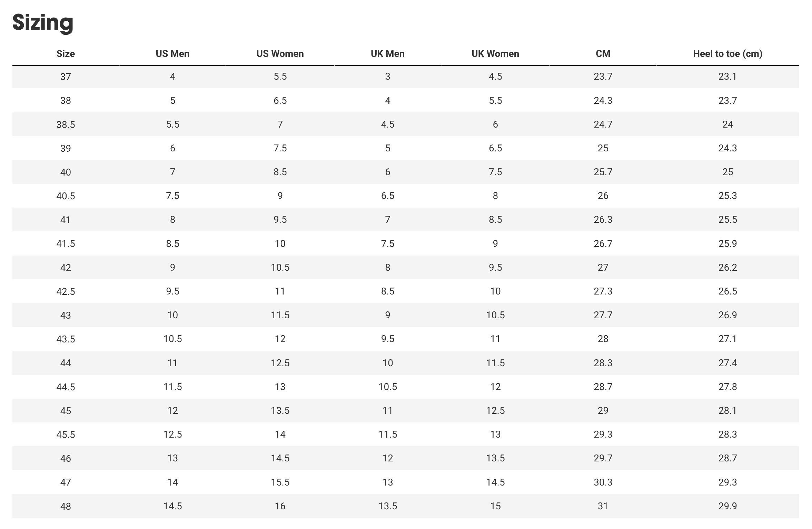Click the US Men column header
Screen dimensions: 812x529
click(x=172, y=54)
